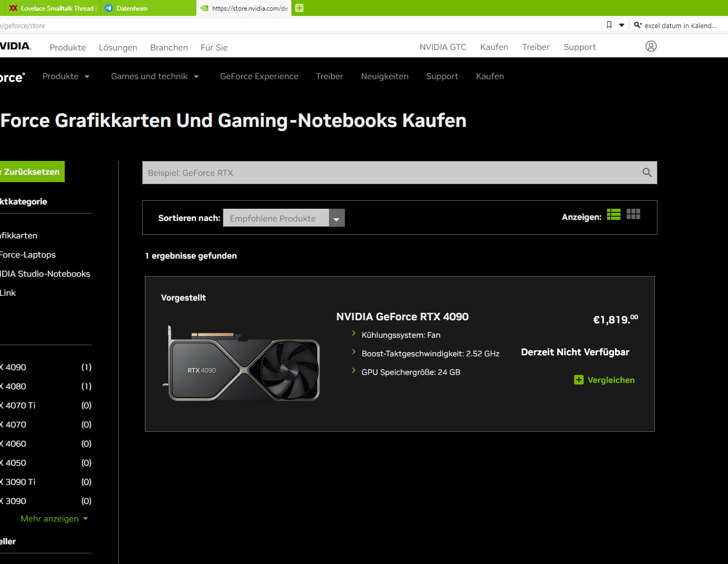The image size is (728, 564).
Task: Click the Telegram favicon on Datenheim tab
Action: [x=109, y=8]
